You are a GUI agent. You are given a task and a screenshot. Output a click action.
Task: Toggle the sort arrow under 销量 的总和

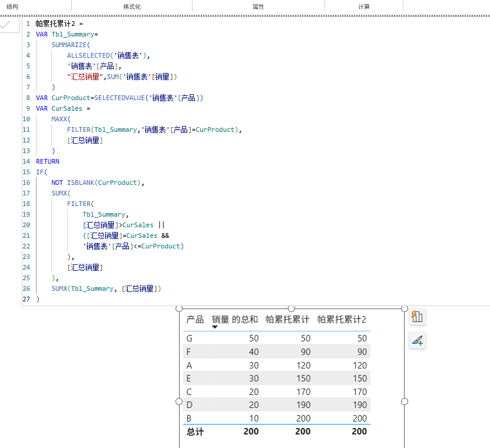coord(215,327)
